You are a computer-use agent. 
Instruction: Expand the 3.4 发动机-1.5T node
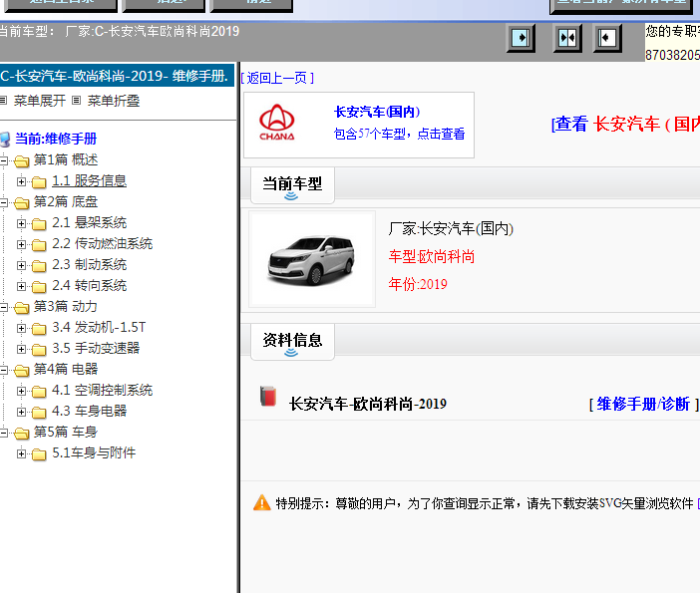click(21, 329)
